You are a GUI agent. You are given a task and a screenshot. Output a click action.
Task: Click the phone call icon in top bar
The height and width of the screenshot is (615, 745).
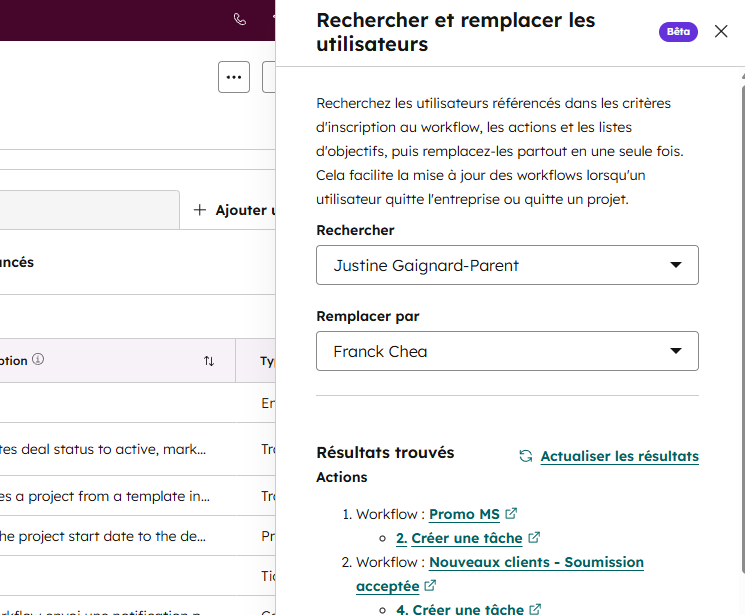click(x=240, y=19)
